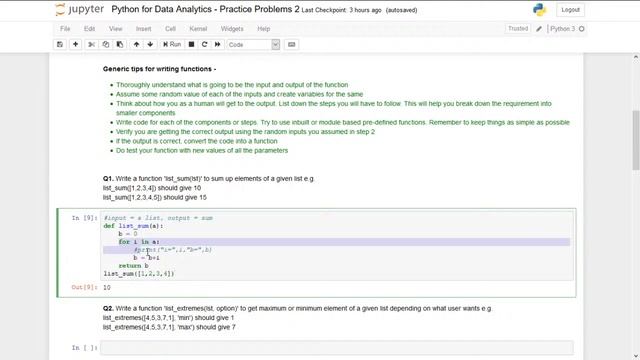Click the empty code cell under Q2

pyautogui.click(x=337, y=348)
